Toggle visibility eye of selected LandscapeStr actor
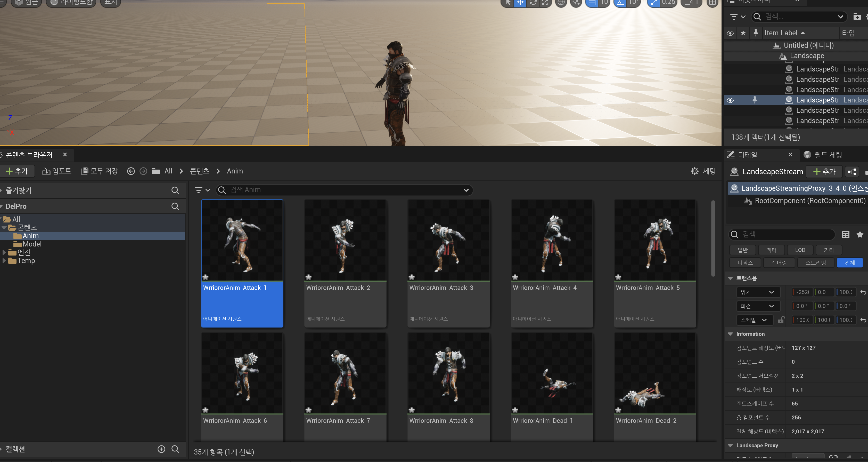868x462 pixels. pos(730,100)
